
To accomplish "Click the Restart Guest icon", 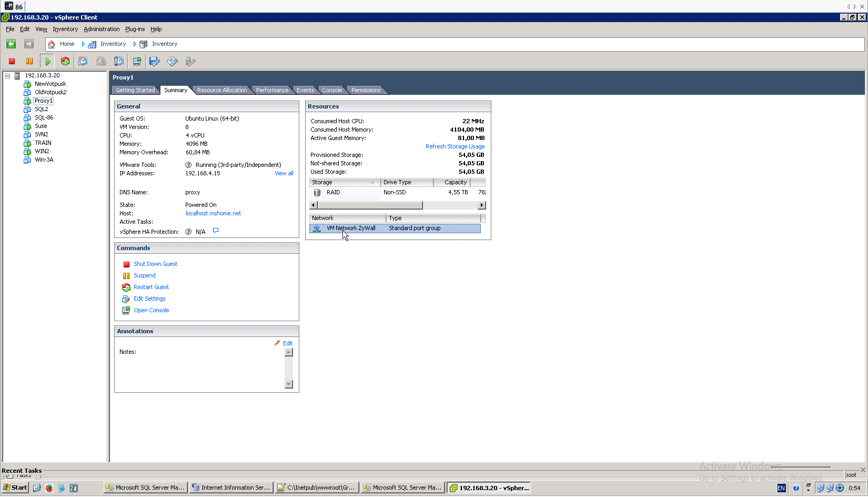I will (126, 287).
